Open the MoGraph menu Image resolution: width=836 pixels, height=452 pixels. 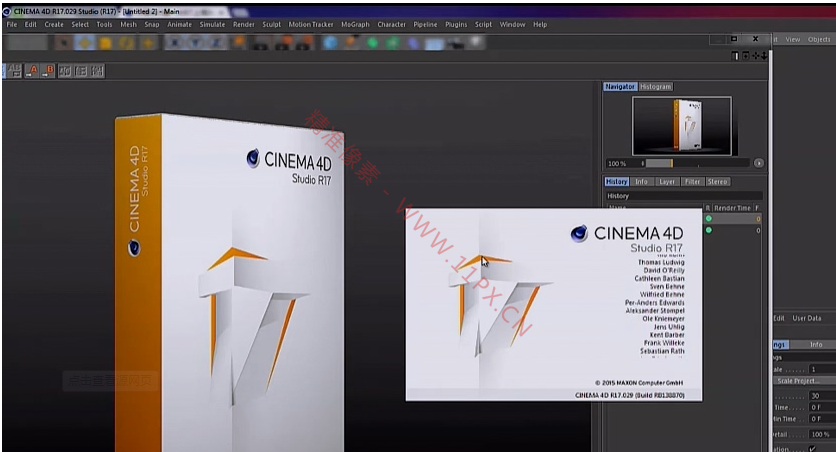(355, 25)
